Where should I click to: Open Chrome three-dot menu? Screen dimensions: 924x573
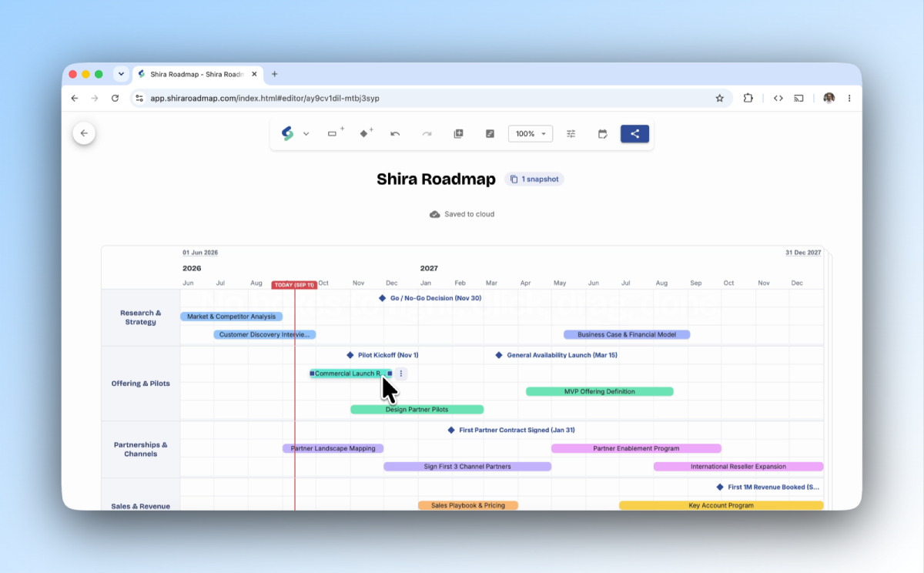pyautogui.click(x=849, y=98)
